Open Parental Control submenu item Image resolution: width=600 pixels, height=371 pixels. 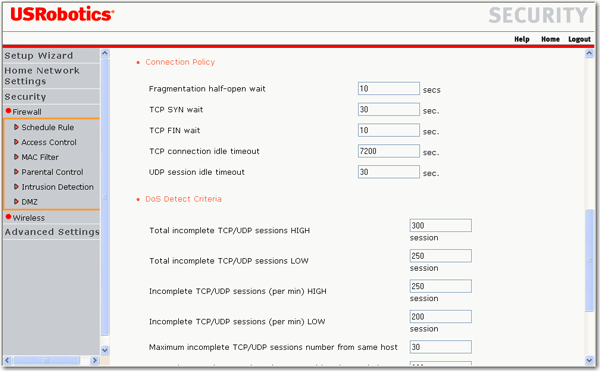pos(52,172)
